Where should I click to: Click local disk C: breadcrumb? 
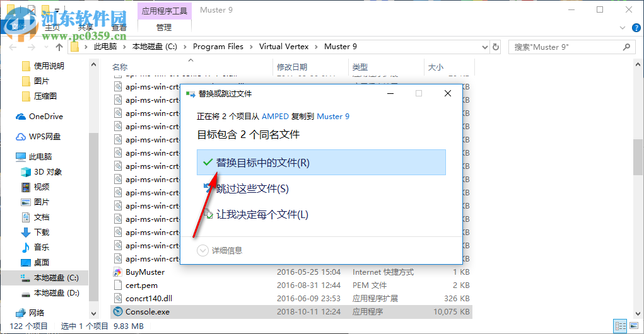tap(155, 47)
